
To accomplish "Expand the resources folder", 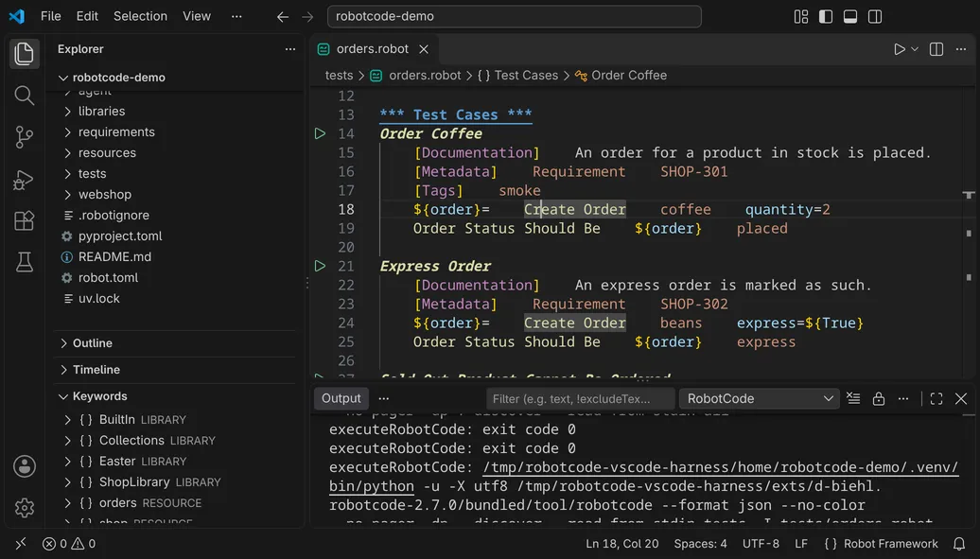I will [67, 152].
